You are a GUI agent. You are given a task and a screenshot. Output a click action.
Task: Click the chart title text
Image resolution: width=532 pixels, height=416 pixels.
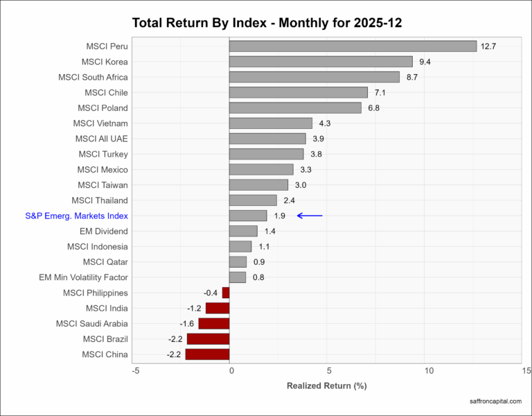pos(266,23)
